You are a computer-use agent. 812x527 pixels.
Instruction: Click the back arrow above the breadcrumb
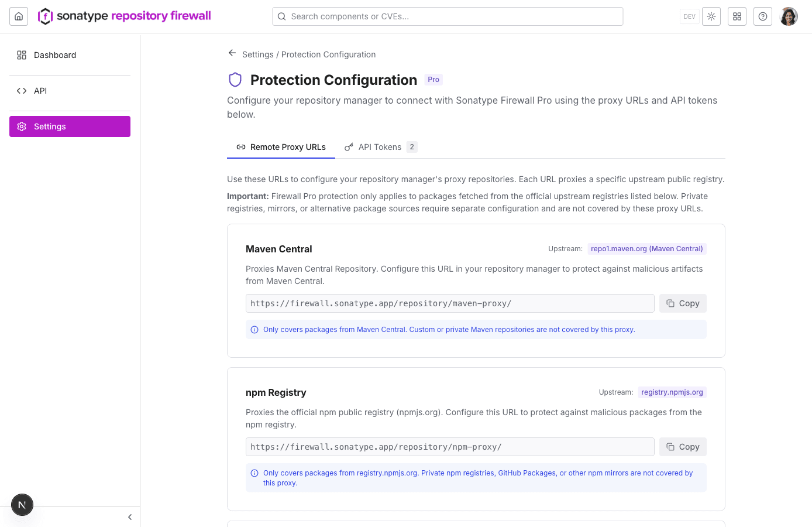tap(232, 52)
